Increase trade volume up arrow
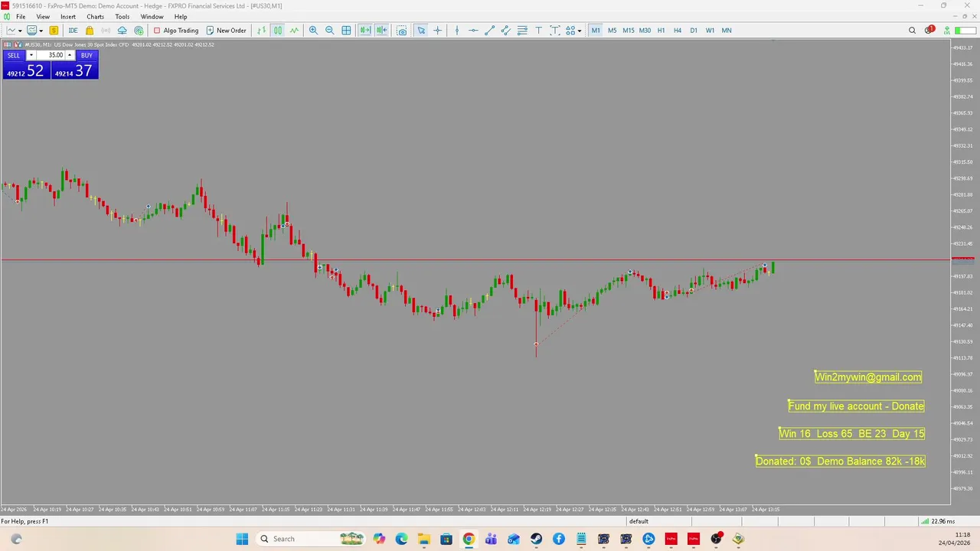Image resolution: width=980 pixels, height=551 pixels. 70,55
